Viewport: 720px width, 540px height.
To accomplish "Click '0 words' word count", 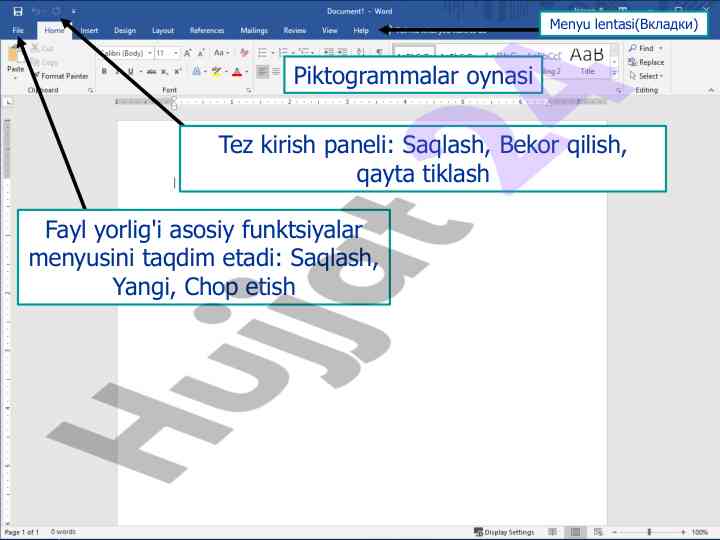I will 63,532.
